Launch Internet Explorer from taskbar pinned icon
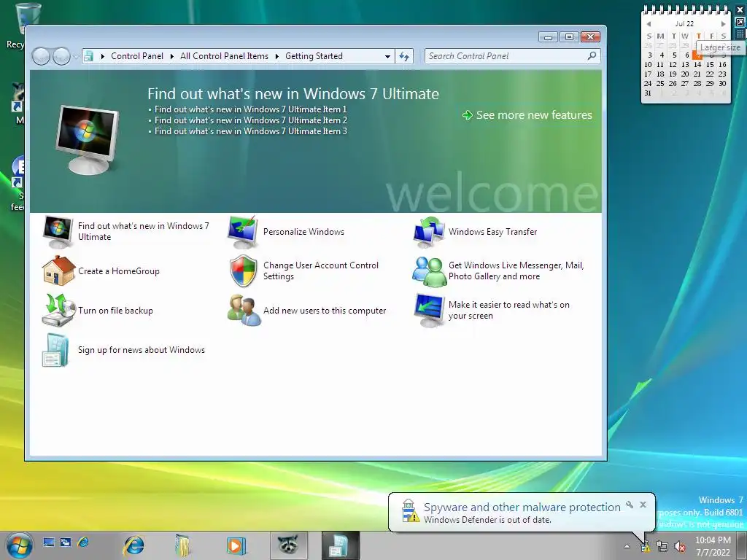This screenshot has width=747, height=560. tap(134, 545)
